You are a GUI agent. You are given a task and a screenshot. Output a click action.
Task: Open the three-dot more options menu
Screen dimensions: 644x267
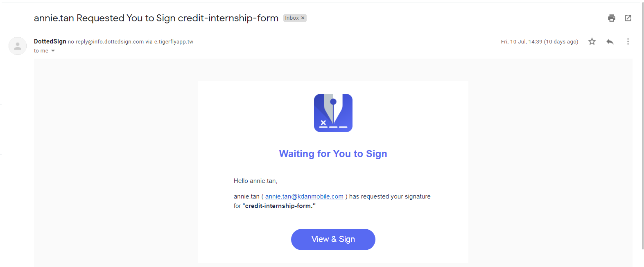[x=628, y=41]
